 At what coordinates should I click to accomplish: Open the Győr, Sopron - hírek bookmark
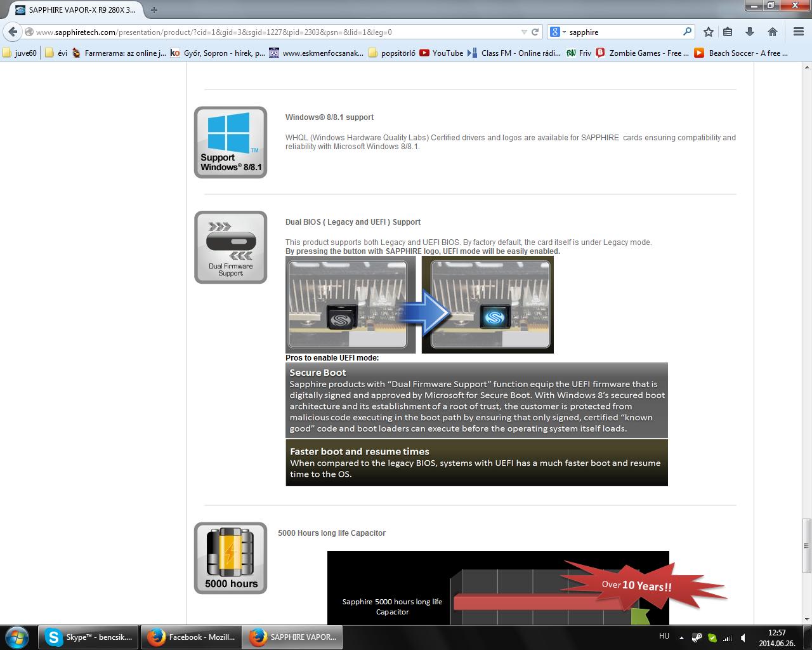coord(218,53)
